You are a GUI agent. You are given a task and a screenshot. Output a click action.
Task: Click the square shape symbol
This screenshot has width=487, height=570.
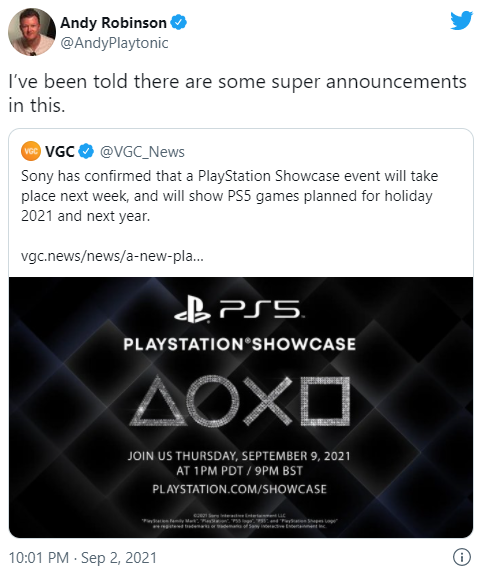click(x=325, y=401)
